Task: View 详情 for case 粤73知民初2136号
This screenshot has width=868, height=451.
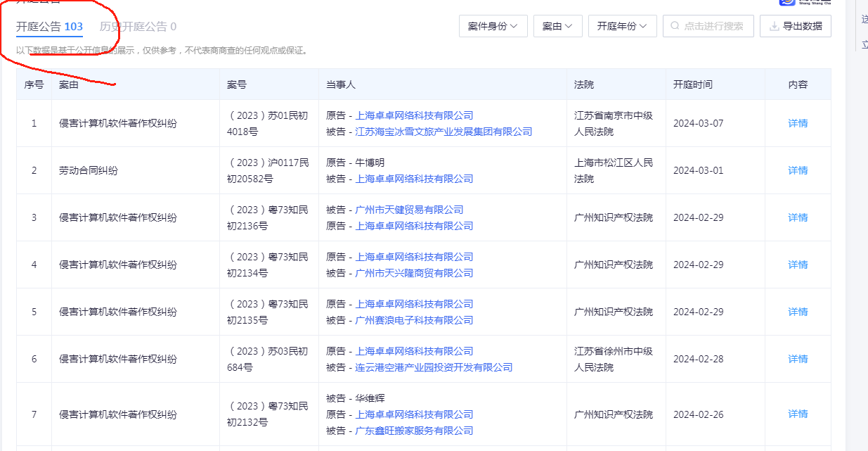Action: (x=798, y=217)
